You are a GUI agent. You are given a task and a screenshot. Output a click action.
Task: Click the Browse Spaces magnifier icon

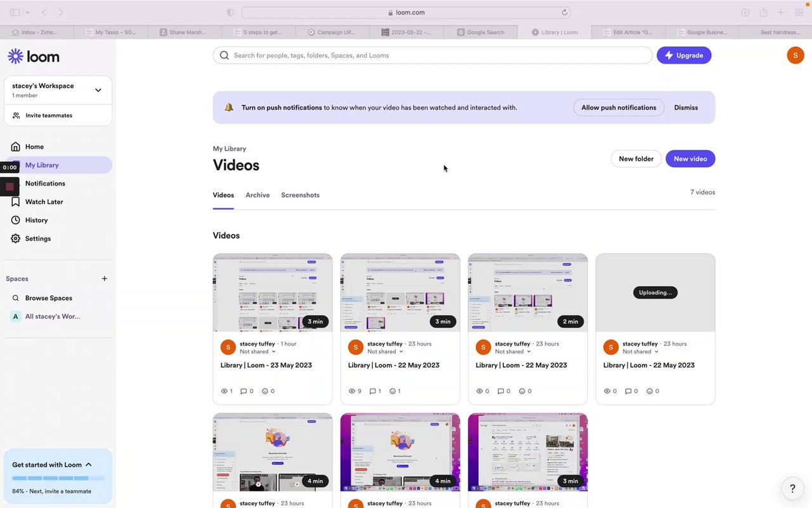click(x=16, y=298)
